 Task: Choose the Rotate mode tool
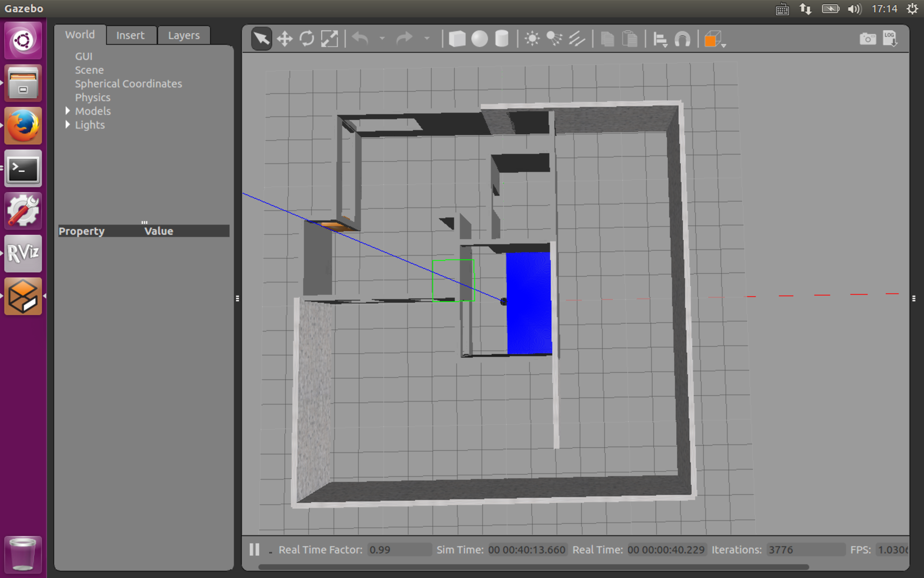click(x=306, y=39)
